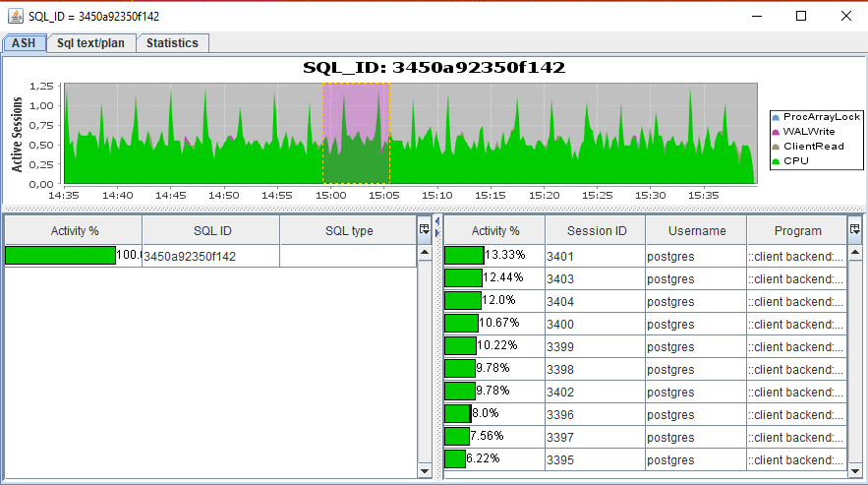868x485 pixels.
Task: Minimize the SQL_ID window
Action: (x=757, y=16)
